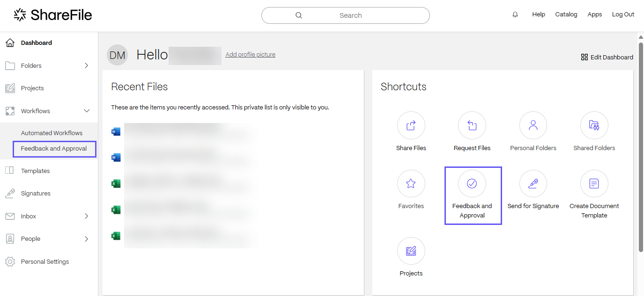Click the Shortcuts heading
The image size is (644, 296).
[403, 87]
